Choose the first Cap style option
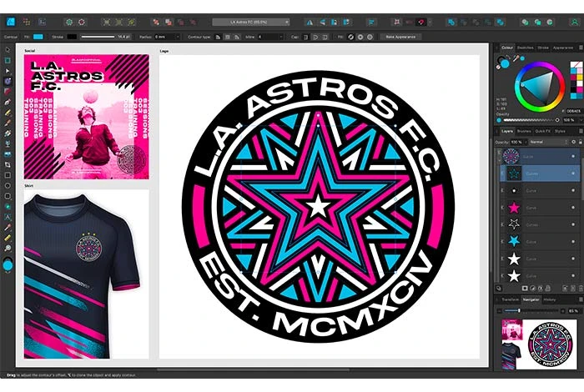The height and width of the screenshot is (392, 584). pos(306,37)
